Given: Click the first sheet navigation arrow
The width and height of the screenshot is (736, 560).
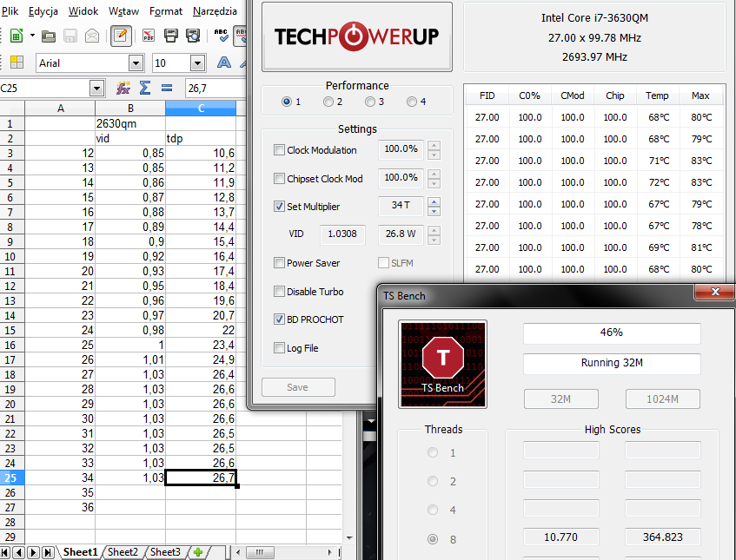Looking at the screenshot, I should (5, 552).
